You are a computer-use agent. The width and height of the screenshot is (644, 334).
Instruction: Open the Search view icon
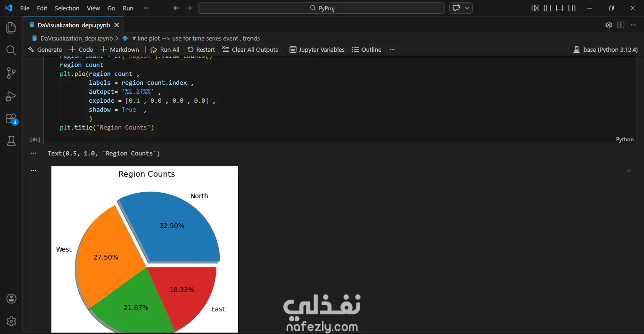[x=11, y=50]
